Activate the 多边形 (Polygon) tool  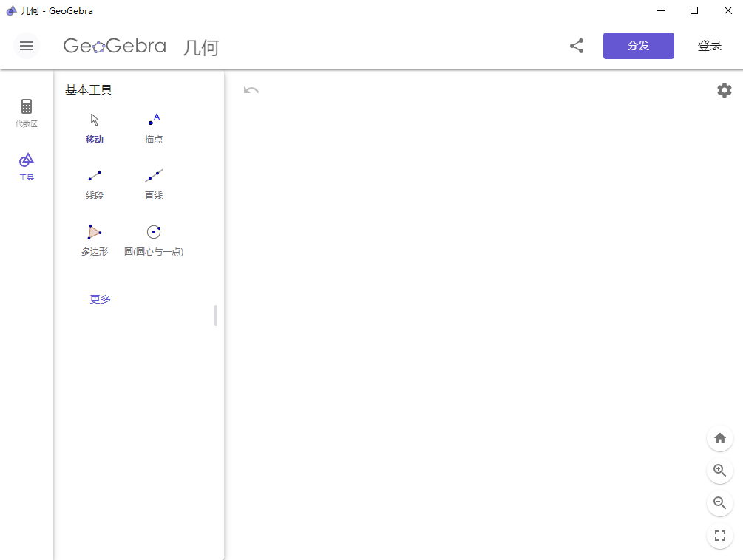click(95, 239)
